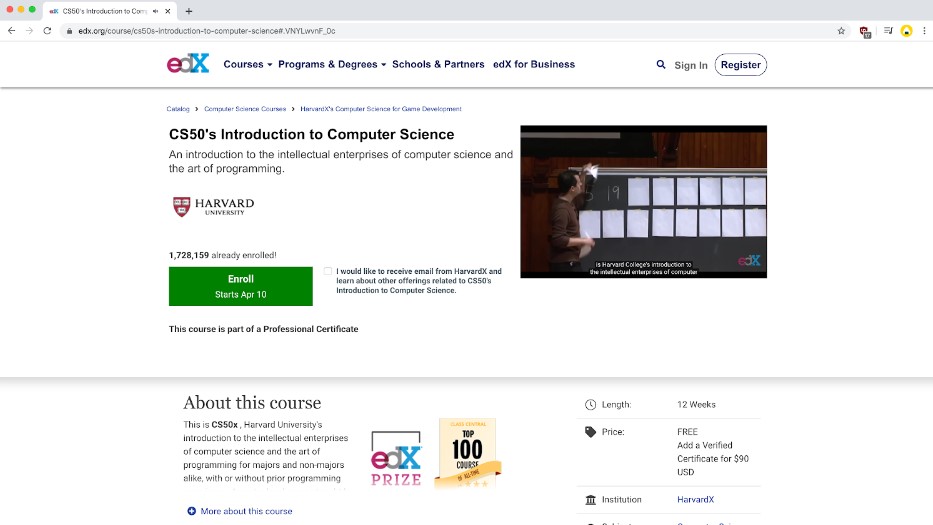Close the CS50 browser tab
The height and width of the screenshot is (525, 933).
168,11
